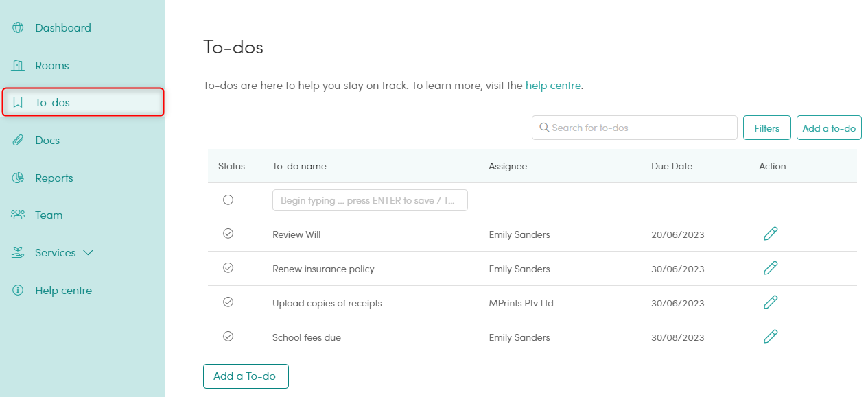Screen dimensions: 868x397
Task: Click the Add a to-do button near search
Action: coord(829,128)
